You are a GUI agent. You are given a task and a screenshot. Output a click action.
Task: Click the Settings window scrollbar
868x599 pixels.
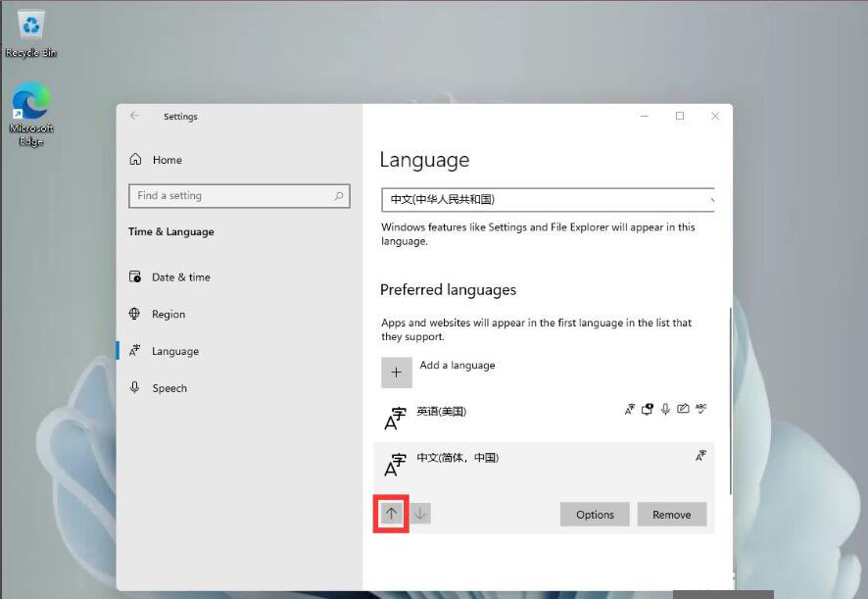coord(731,401)
